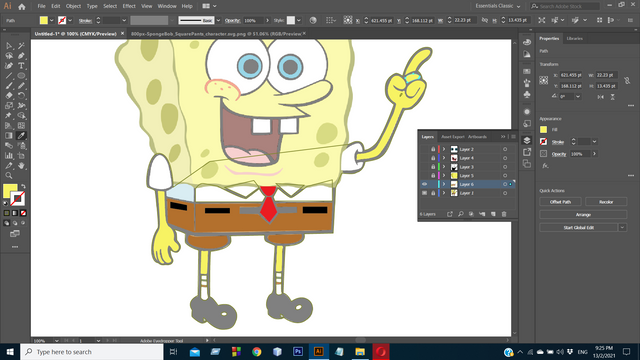The image size is (640, 360).
Task: Click Locate Object magnifier in Layers panel
Action: [x=461, y=214]
